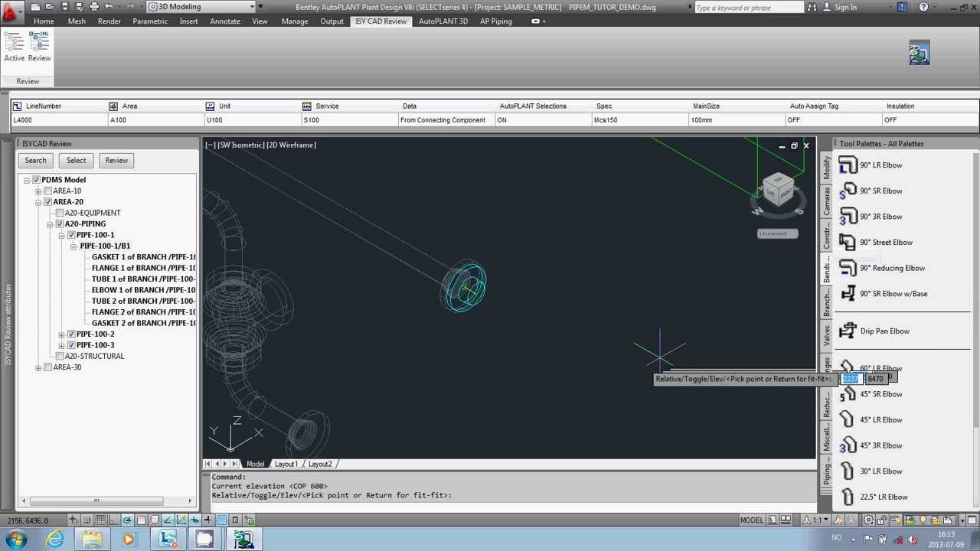Open the AutoPLANT 3D ribbon tab

coord(443,21)
